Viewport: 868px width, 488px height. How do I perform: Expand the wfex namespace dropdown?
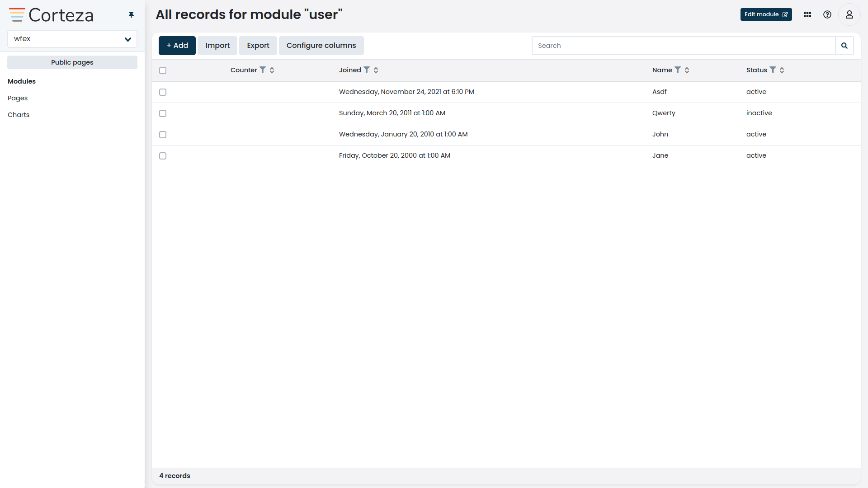72,39
